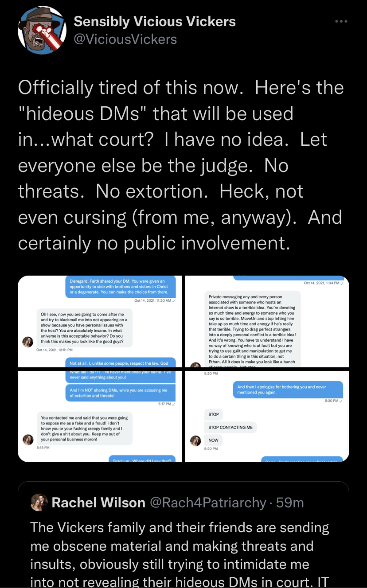367x588 pixels.
Task: Tap the Sensibly Vicious Vickers profile avatar
Action: [39, 30]
